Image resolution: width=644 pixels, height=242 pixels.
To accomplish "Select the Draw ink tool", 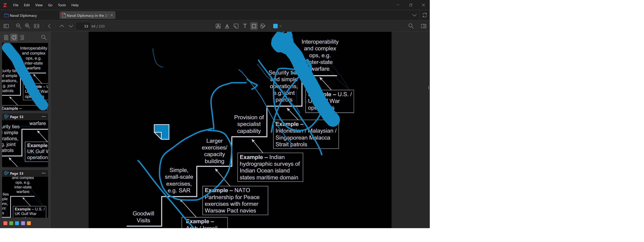I will (263, 26).
